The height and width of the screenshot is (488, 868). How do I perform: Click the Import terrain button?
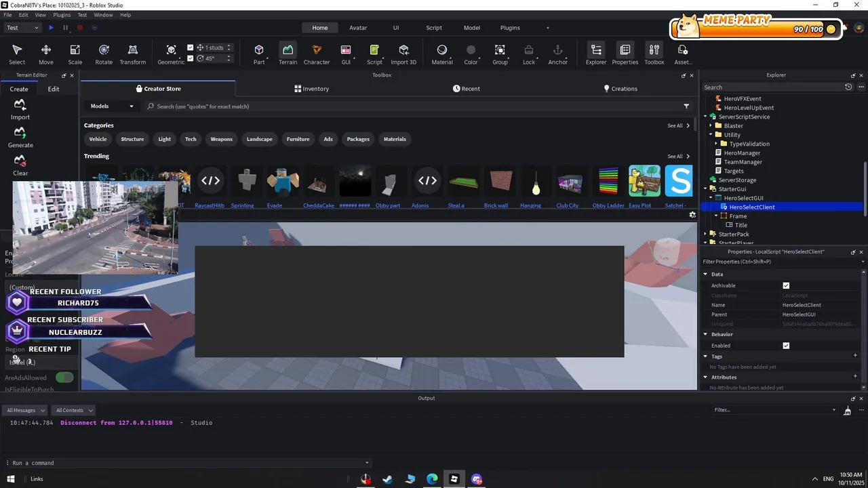[20, 109]
